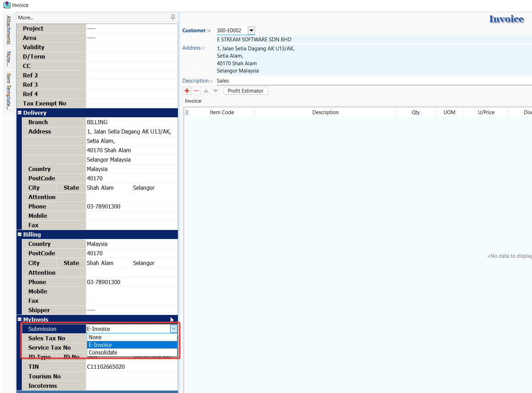Click the Invoice app icon in title bar

click(x=7, y=5)
